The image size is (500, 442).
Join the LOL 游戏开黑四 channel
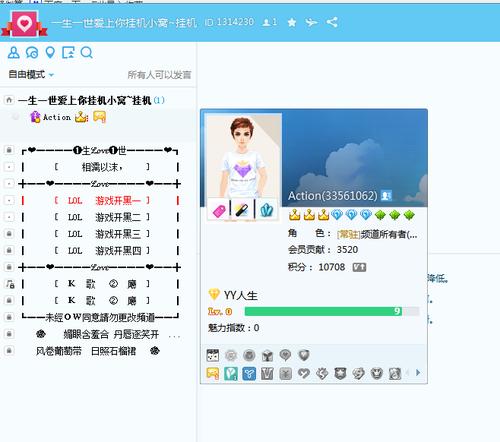[x=100, y=250]
